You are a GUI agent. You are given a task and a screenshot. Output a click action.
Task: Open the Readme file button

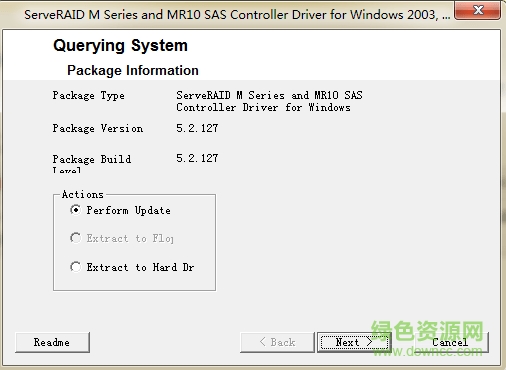(52, 342)
